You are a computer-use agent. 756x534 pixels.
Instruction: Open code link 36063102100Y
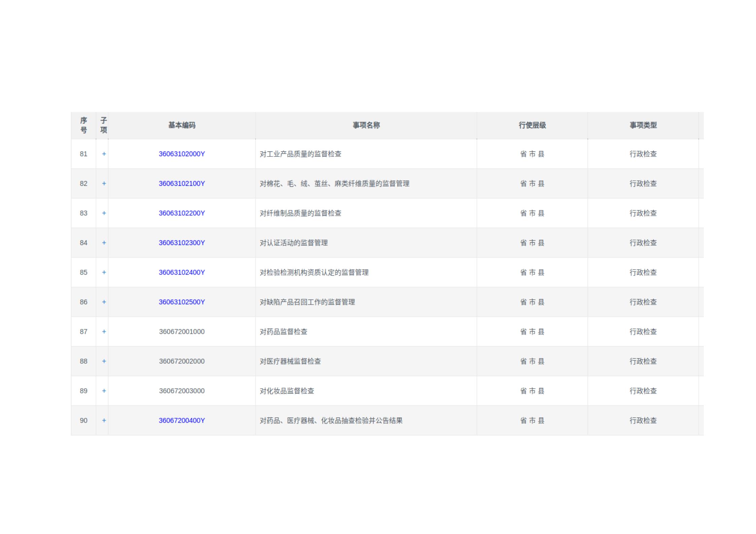(182, 183)
